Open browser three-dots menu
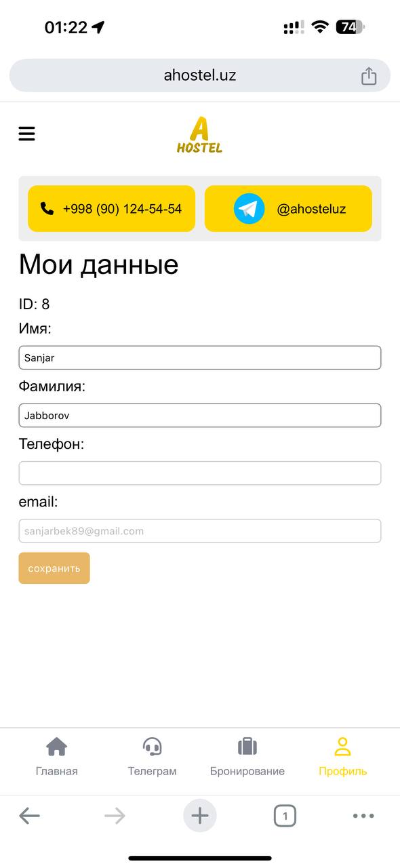Screen dimensions: 400x868 (x=363, y=816)
